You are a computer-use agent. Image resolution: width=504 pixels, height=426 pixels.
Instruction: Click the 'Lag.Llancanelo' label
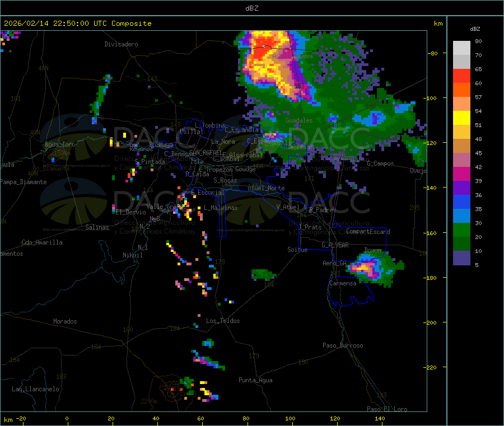35,389
